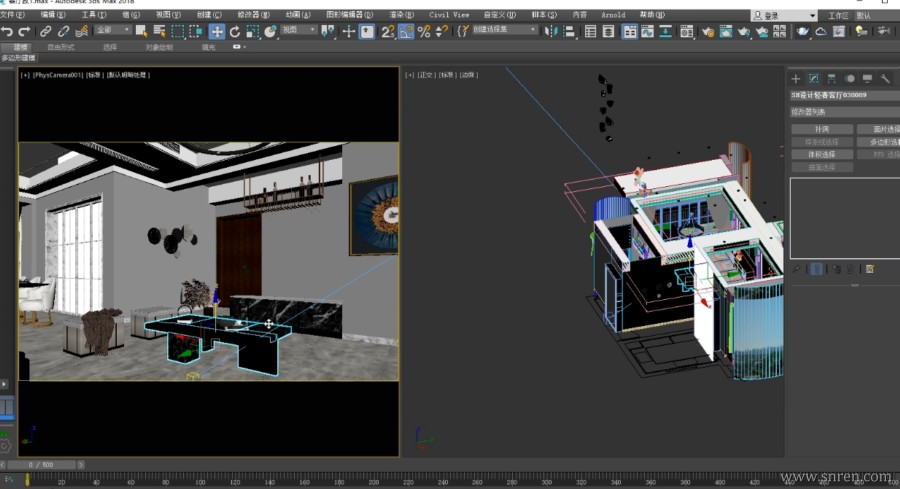Toggle the Angle Snap button
This screenshot has width=900, height=489.
click(x=406, y=31)
